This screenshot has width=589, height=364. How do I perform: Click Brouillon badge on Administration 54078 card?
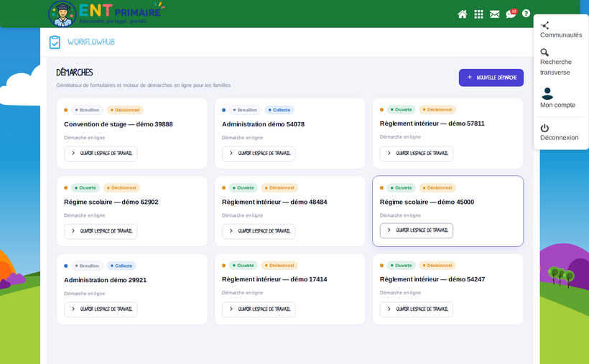pos(245,110)
